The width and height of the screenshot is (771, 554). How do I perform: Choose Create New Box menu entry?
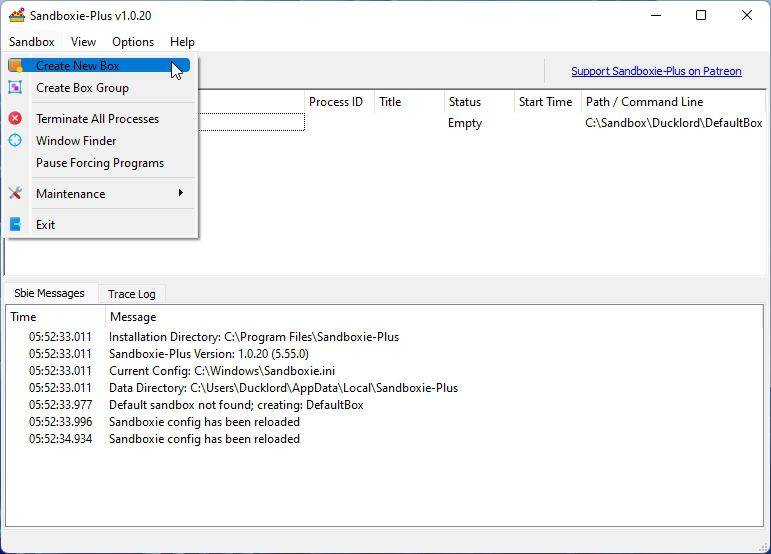pos(99,65)
